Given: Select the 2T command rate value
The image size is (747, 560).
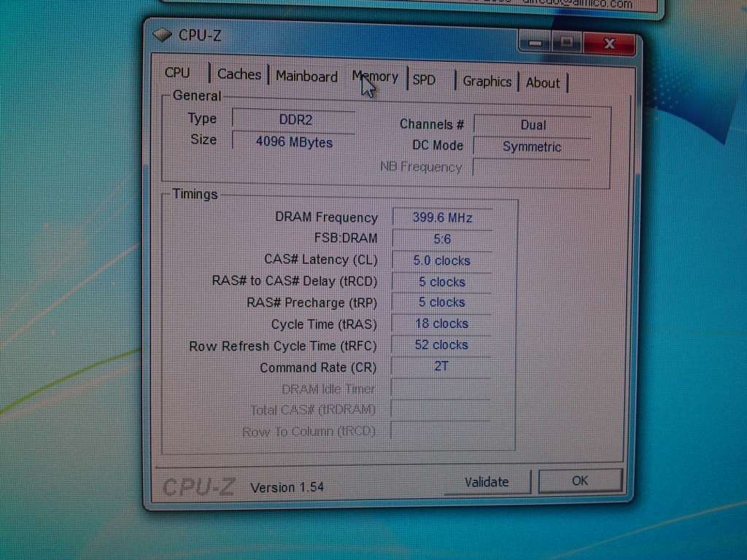Looking at the screenshot, I should 441,366.
